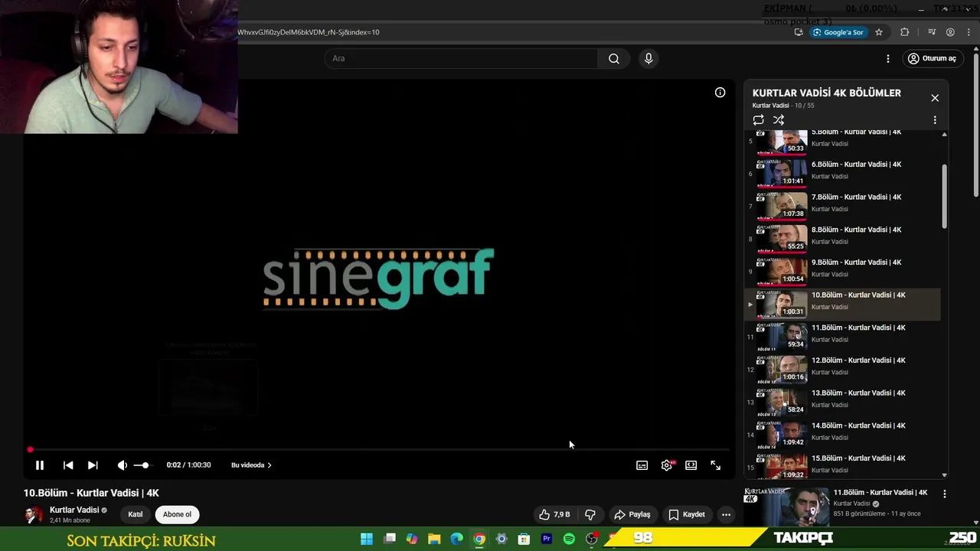
Task: Open YouTube settings three-dot menu in header
Action: coord(888,59)
